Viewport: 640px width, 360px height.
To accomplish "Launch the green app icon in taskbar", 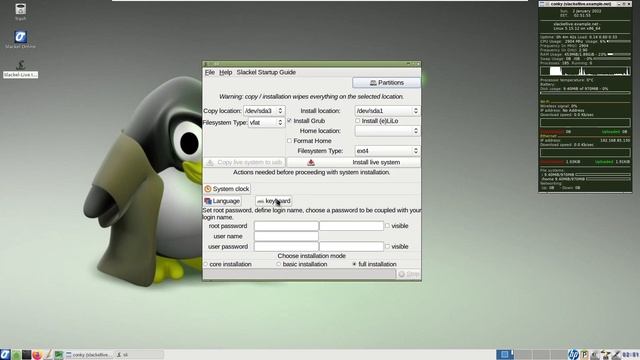I will [x=16, y=355].
